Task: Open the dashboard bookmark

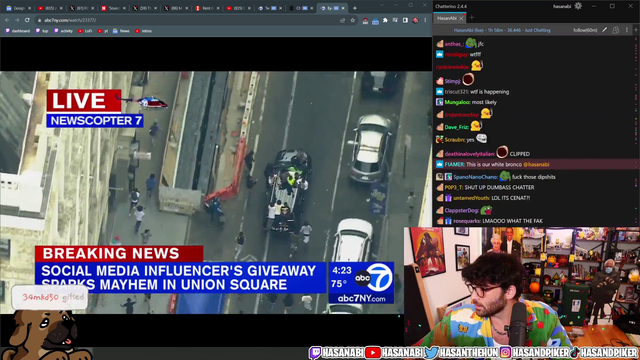Action: (x=18, y=31)
